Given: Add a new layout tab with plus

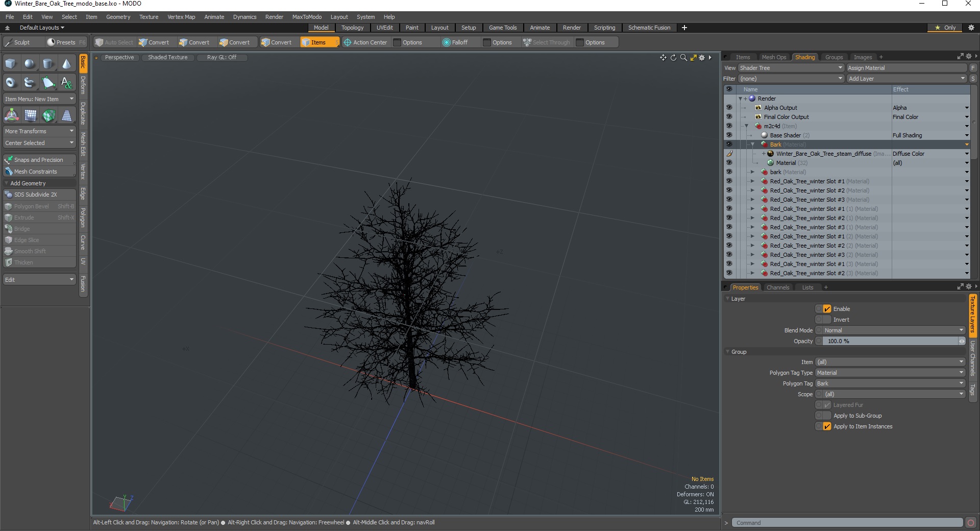Looking at the screenshot, I should pos(684,28).
